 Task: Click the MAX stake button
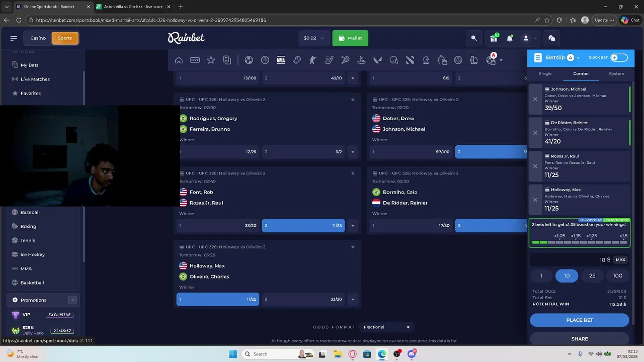620,260
